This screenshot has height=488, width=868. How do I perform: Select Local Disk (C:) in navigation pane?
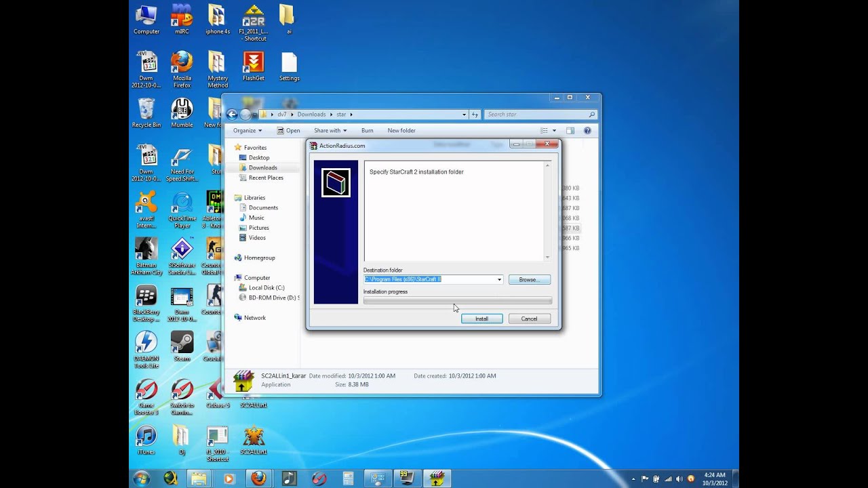[267, 287]
